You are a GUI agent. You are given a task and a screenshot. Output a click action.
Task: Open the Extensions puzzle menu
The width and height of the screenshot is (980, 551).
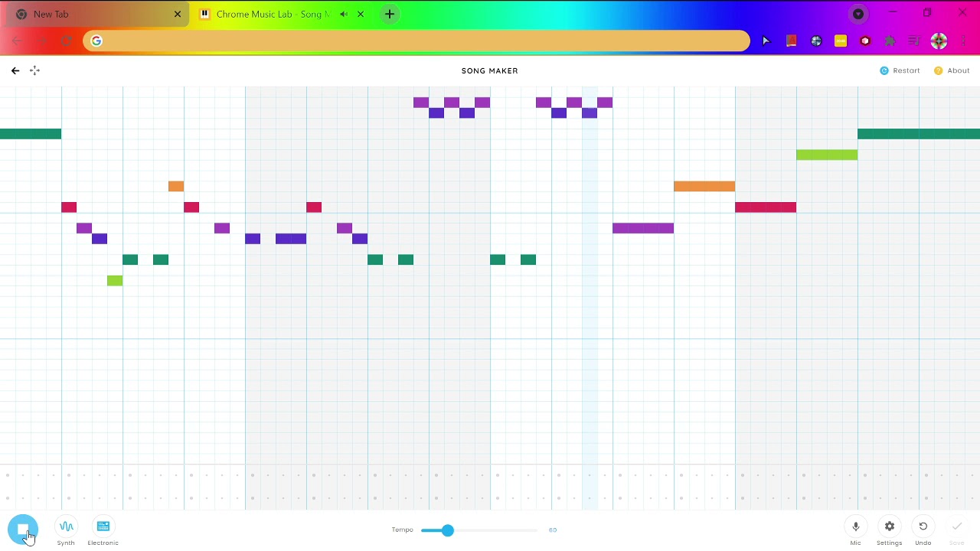pos(890,41)
